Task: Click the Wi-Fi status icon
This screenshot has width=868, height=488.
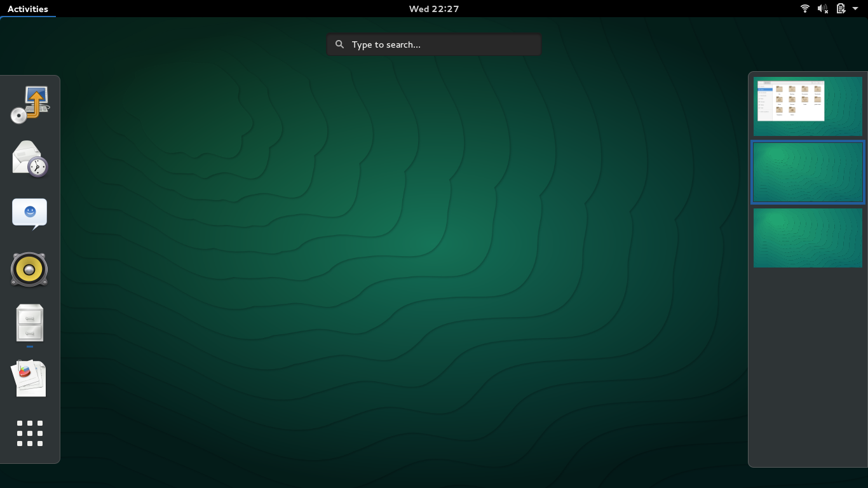Action: pos(805,9)
